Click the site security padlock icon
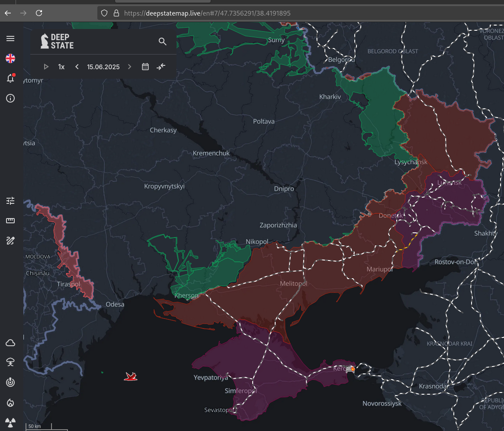The height and width of the screenshot is (431, 504). pos(116,13)
